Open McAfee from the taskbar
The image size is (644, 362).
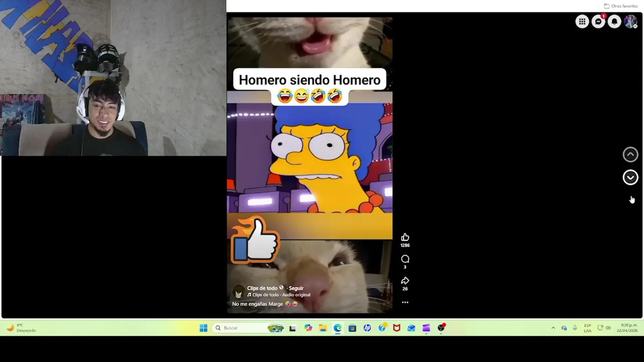[x=396, y=328]
